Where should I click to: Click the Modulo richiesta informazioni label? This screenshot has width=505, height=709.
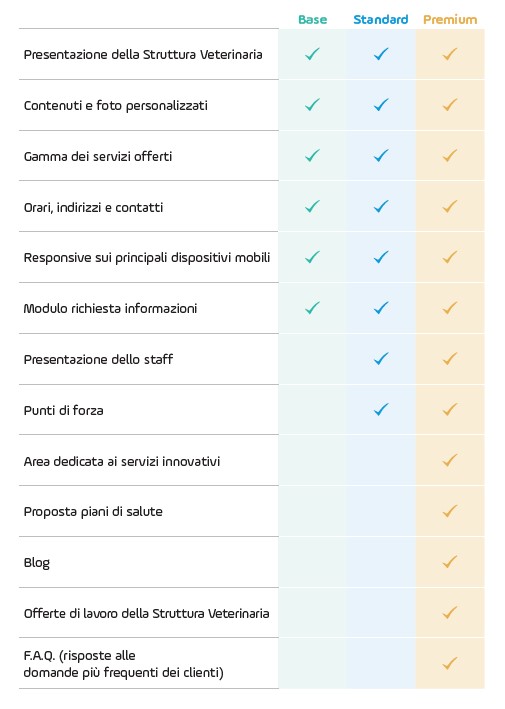(110, 308)
